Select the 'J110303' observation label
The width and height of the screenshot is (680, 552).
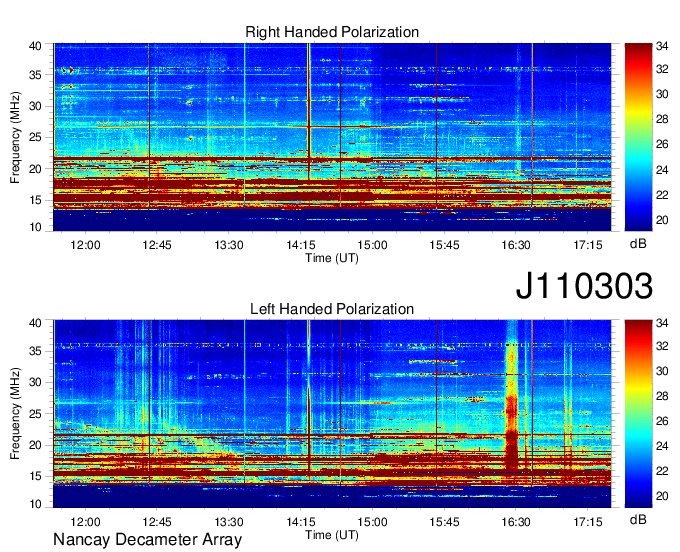click(x=584, y=286)
